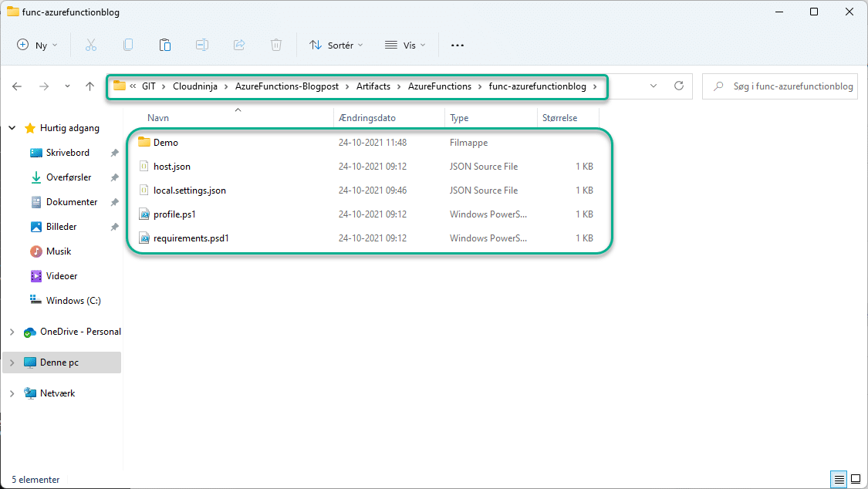Select the profile.ps1 file
Screen dimensions: 868x489
point(174,214)
